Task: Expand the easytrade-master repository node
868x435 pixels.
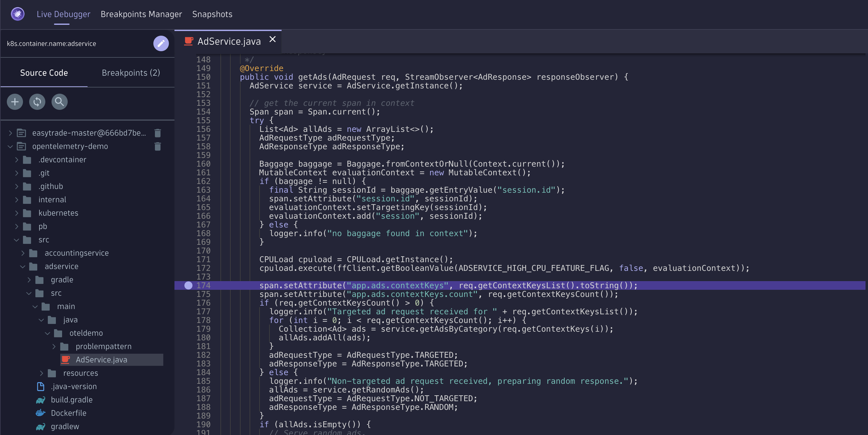Action: coord(10,133)
